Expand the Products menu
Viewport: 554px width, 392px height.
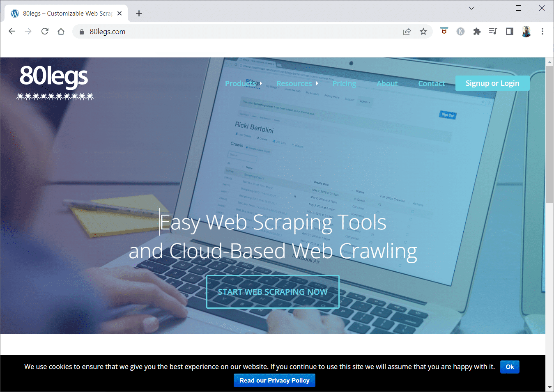click(x=243, y=83)
